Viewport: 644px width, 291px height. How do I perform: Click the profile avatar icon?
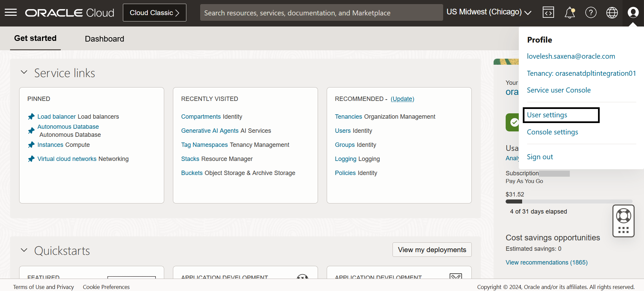(x=633, y=13)
